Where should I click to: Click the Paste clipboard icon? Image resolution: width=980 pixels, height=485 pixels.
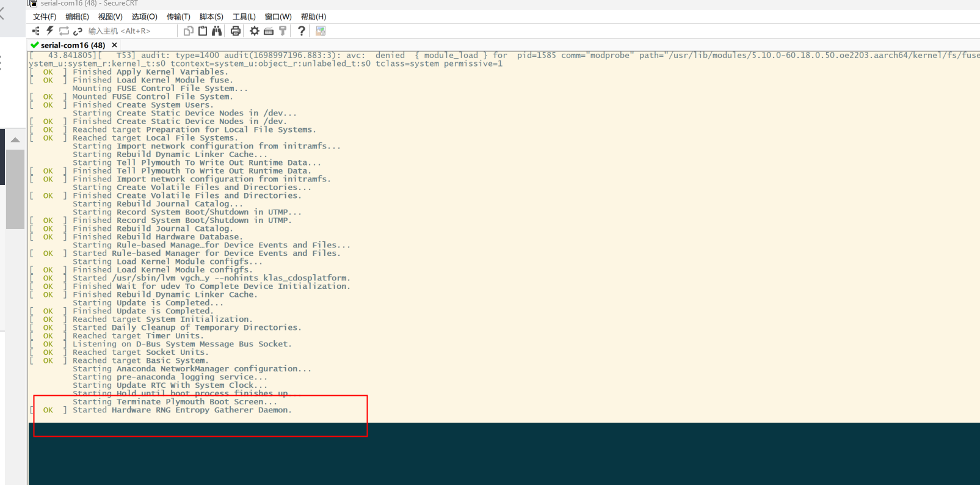tap(203, 31)
